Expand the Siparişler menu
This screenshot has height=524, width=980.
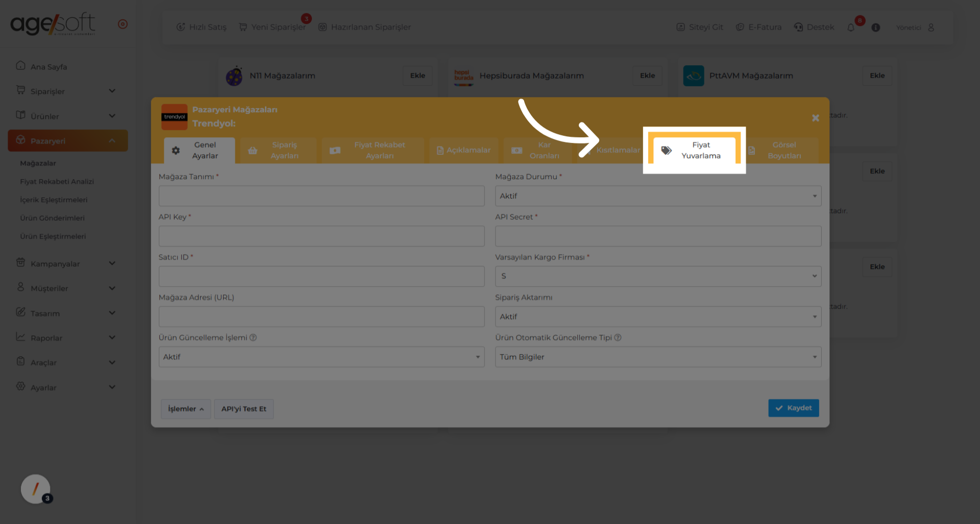point(68,91)
